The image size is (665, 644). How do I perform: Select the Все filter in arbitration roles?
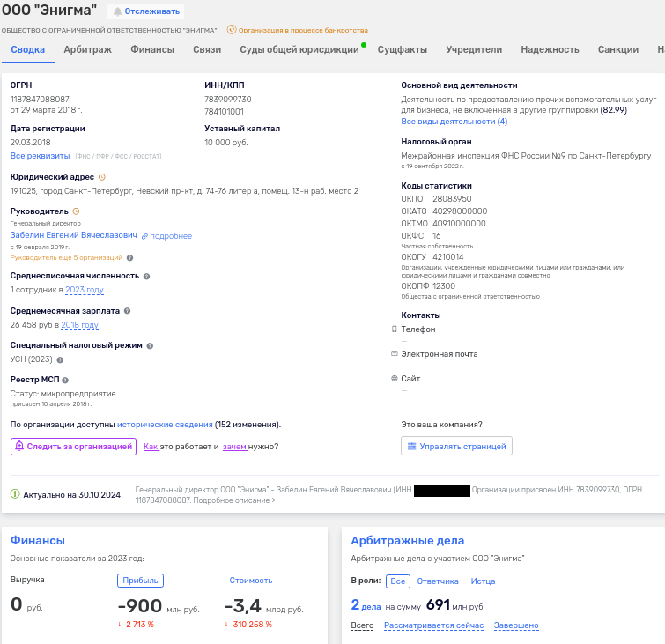tap(398, 581)
